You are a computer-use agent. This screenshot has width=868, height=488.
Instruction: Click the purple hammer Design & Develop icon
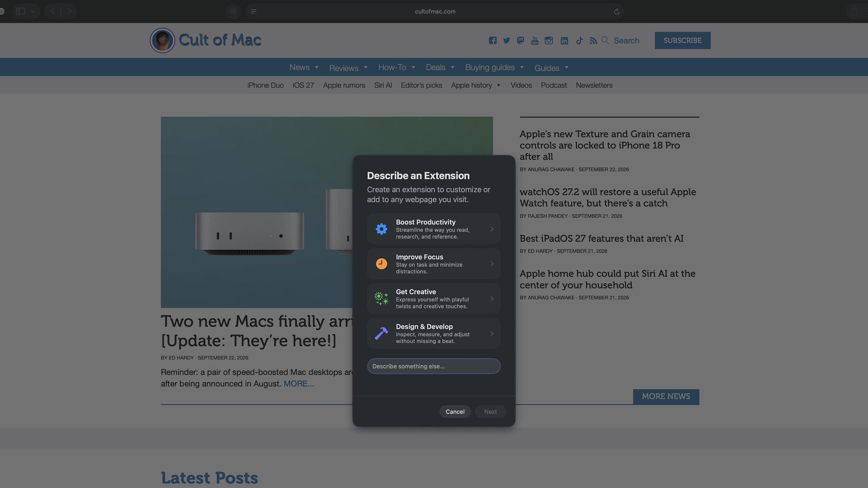pos(381,333)
